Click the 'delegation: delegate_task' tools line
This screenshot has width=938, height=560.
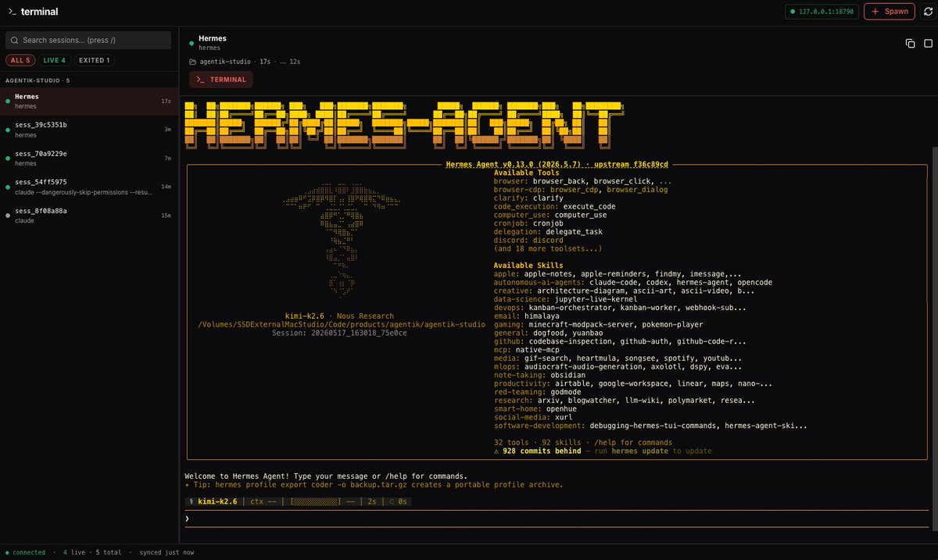click(x=548, y=232)
